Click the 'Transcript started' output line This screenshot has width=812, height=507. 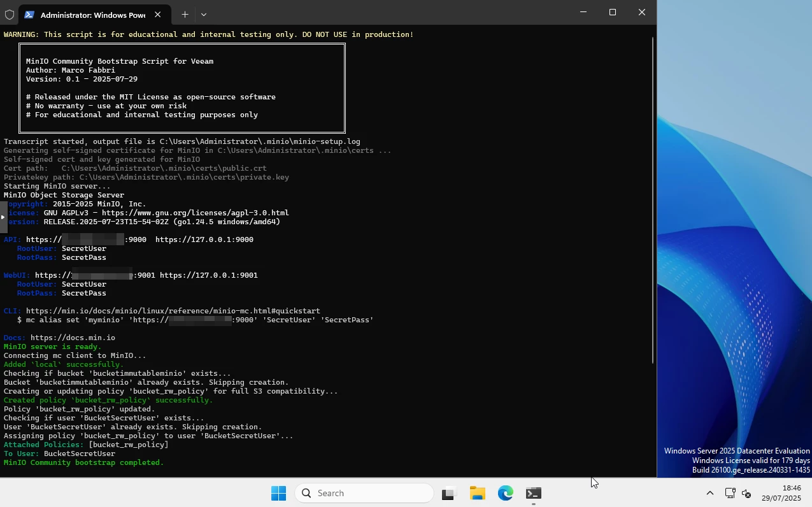pos(182,141)
